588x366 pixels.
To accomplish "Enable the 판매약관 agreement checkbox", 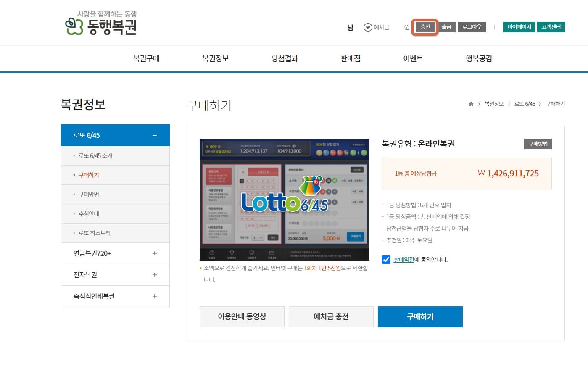I will 386,260.
